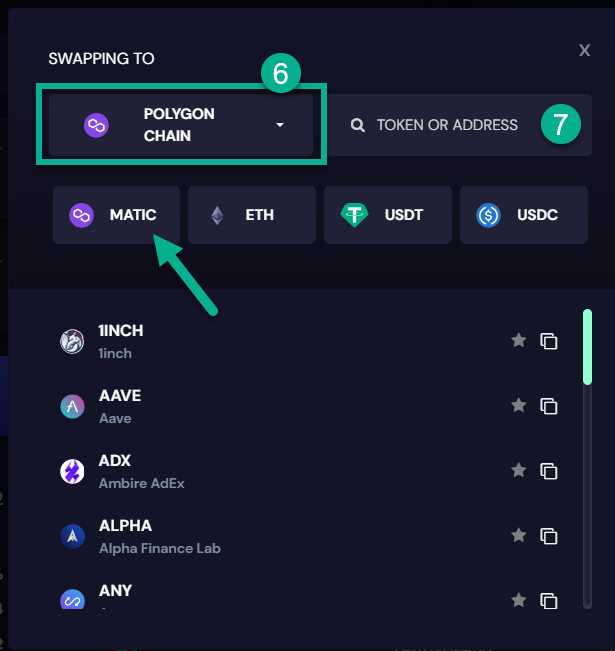Screen dimensions: 615x651
Task: Mark ADX token as favorite
Action: coord(518,470)
